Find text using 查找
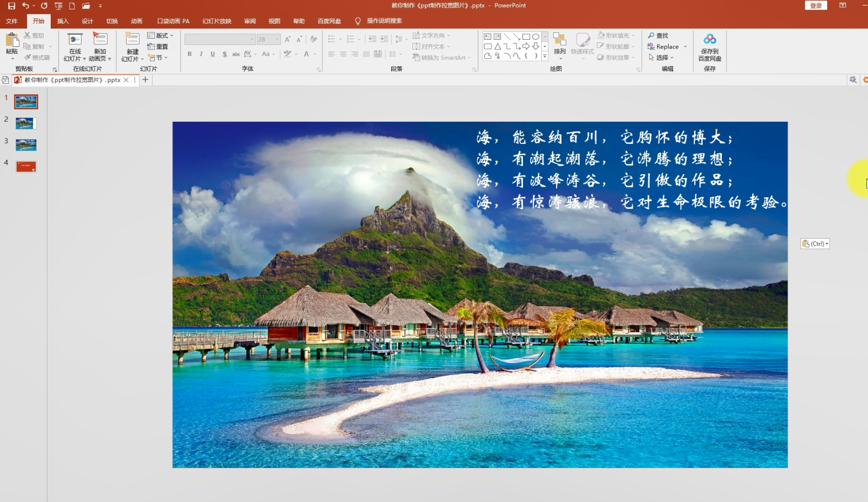This screenshot has height=502, width=868. 657,35
